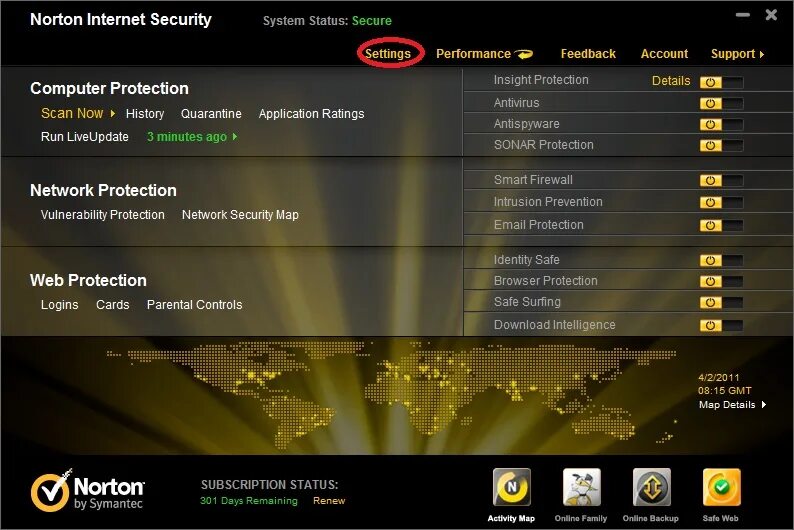Viewport: 794px width, 530px height.
Task: Open the Online Family icon
Action: (581, 487)
